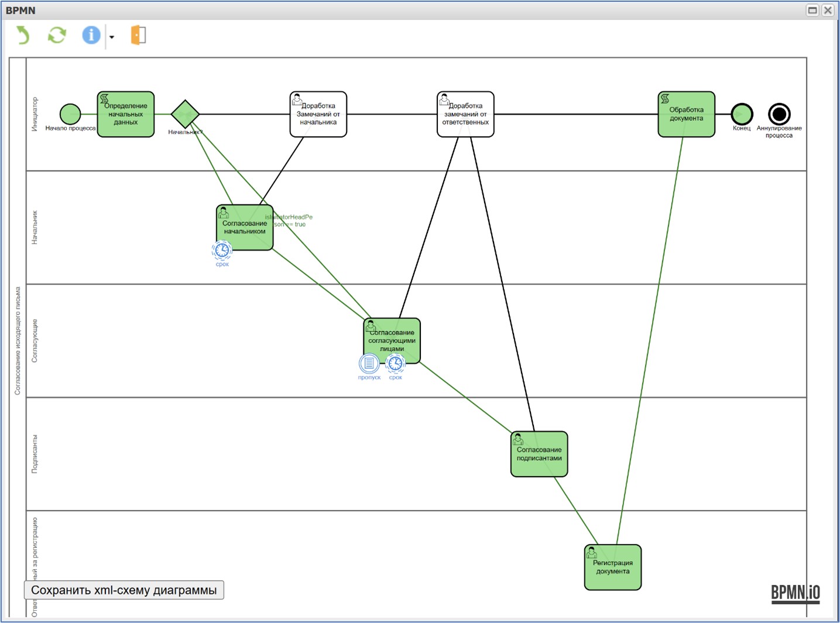Expand the dropdown arrow beside info icon
840x623 pixels.
coord(111,37)
